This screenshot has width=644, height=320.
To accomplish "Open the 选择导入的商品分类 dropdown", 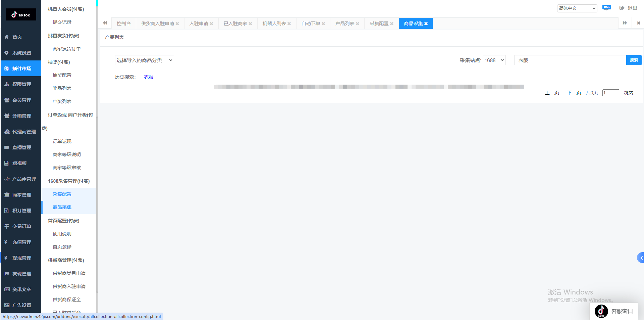I will [144, 60].
